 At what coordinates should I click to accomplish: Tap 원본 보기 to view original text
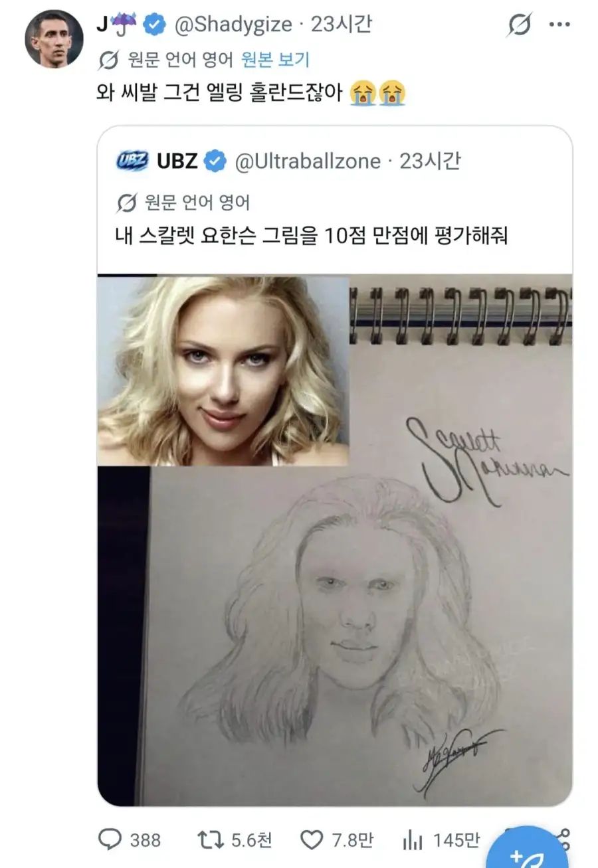pos(274,60)
